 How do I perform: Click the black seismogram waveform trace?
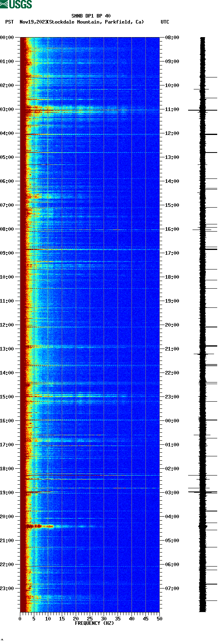(x=203, y=325)
